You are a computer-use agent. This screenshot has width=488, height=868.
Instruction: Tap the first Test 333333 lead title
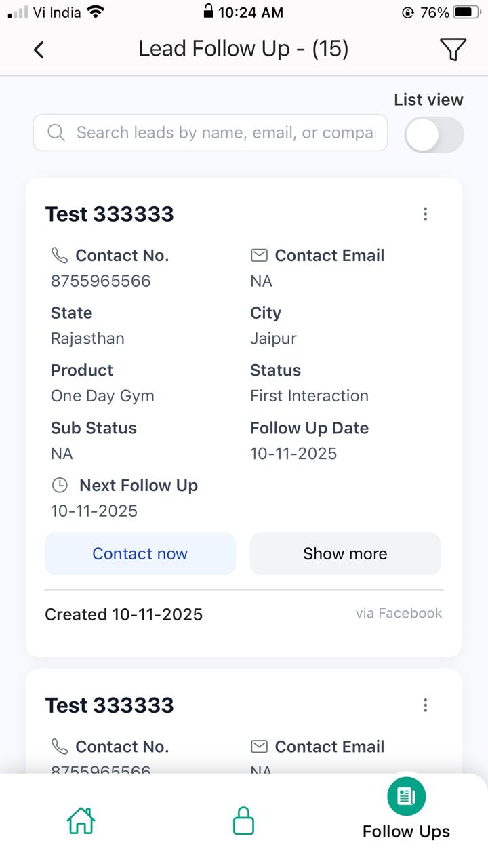[x=110, y=214]
